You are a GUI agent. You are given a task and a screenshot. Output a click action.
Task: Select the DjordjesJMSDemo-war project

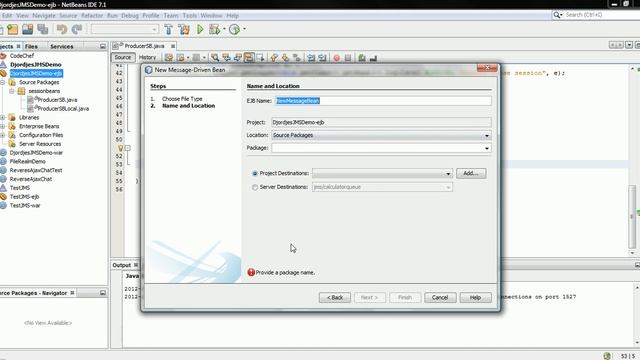(36, 153)
